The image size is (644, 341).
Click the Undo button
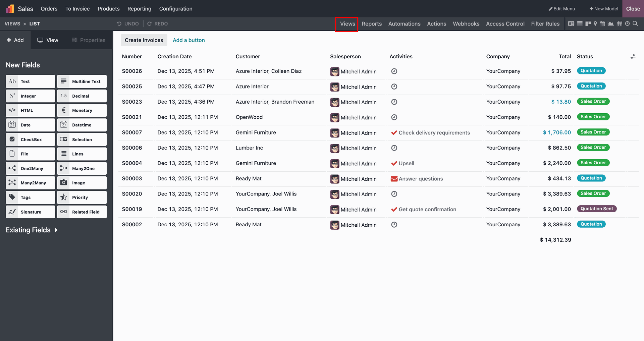click(128, 24)
